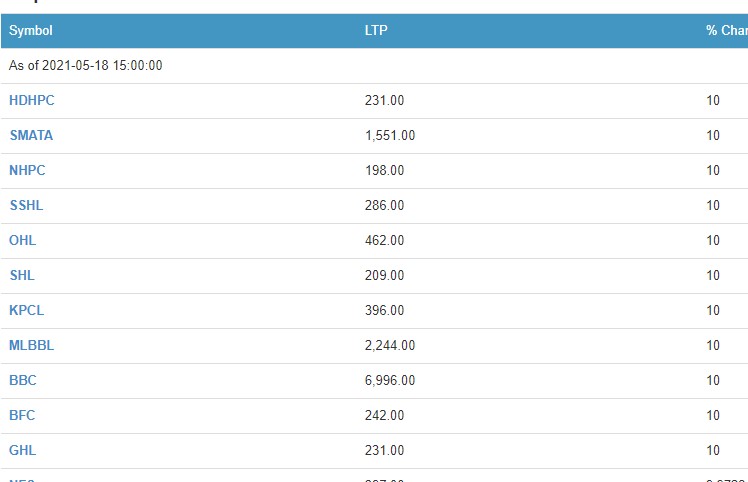The width and height of the screenshot is (748, 482).
Task: Click the 'As of 2021-05-18 15:00:00' timestamp
Action: 85,66
